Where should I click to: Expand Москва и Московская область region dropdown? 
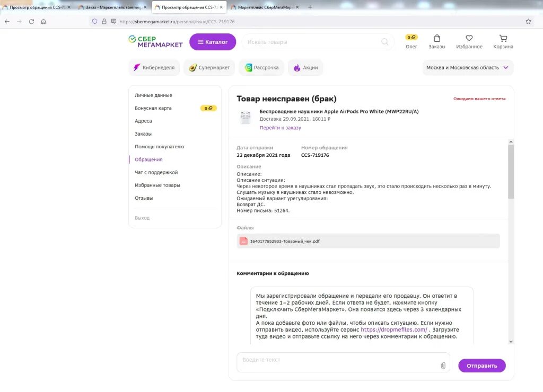click(468, 67)
